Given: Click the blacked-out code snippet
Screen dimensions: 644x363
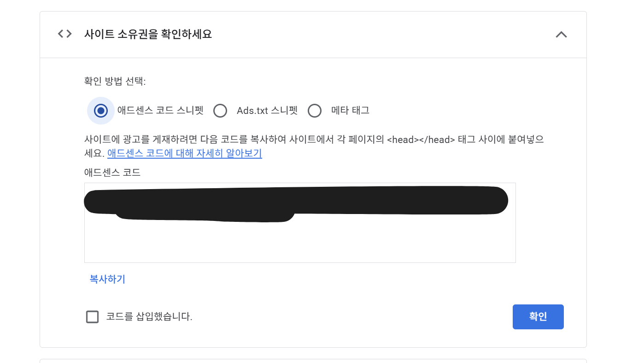Looking at the screenshot, I should (296, 202).
